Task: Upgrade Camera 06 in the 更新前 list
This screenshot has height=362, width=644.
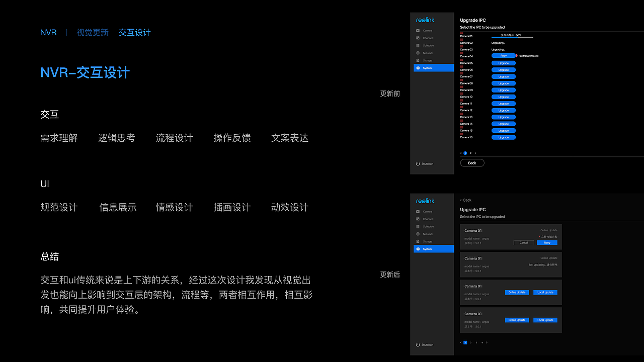Action: click(504, 70)
